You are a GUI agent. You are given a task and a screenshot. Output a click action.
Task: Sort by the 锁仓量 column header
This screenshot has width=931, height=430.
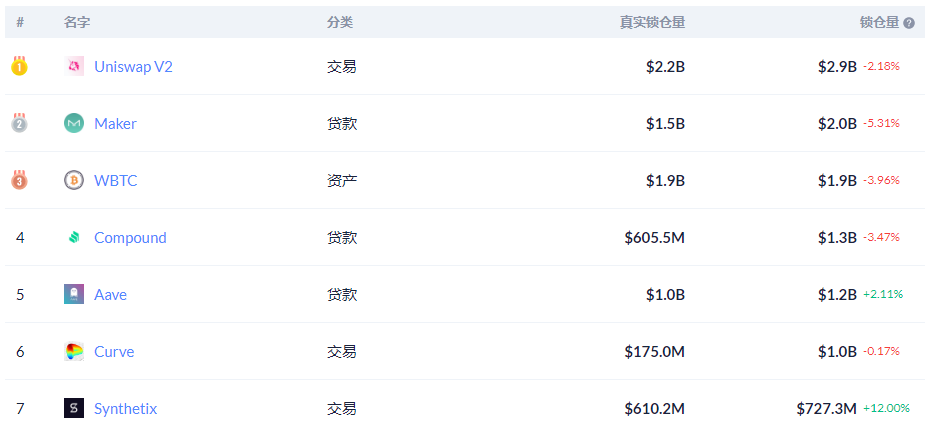[879, 23]
